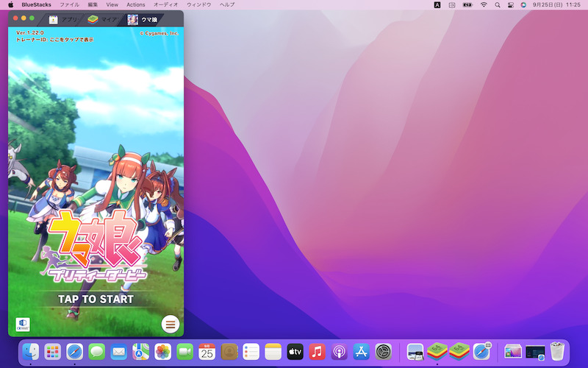Image resolution: width=588 pixels, height=368 pixels.
Task: Expand the View menu in the menu bar
Action: (x=112, y=4)
